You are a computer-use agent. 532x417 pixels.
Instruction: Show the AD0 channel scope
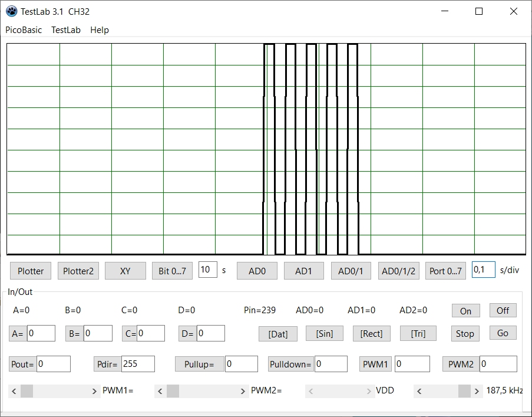pos(257,271)
